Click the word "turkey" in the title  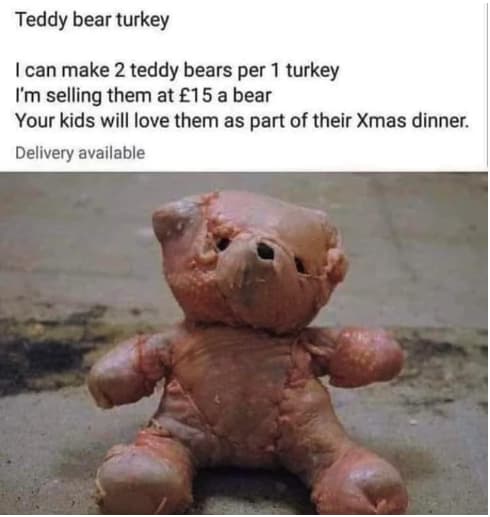143,21
